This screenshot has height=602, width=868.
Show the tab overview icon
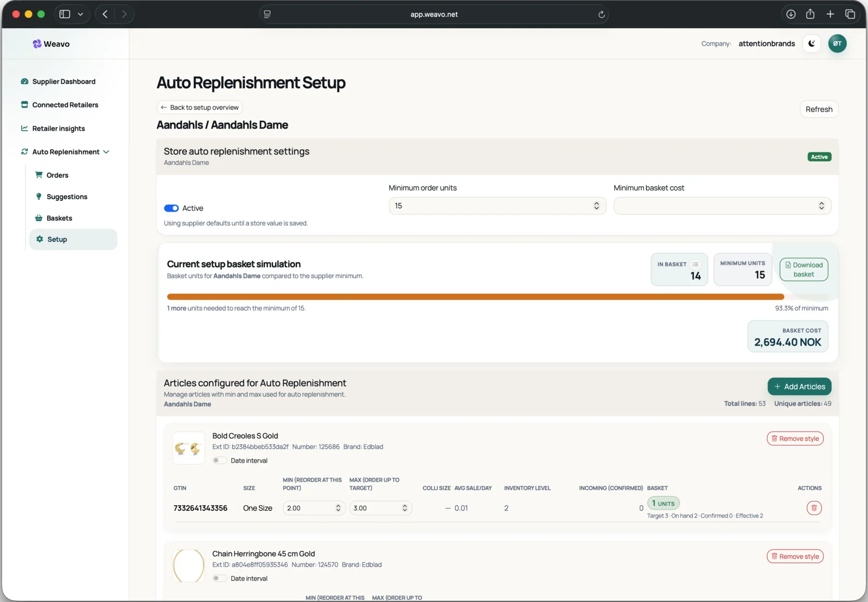pos(850,14)
